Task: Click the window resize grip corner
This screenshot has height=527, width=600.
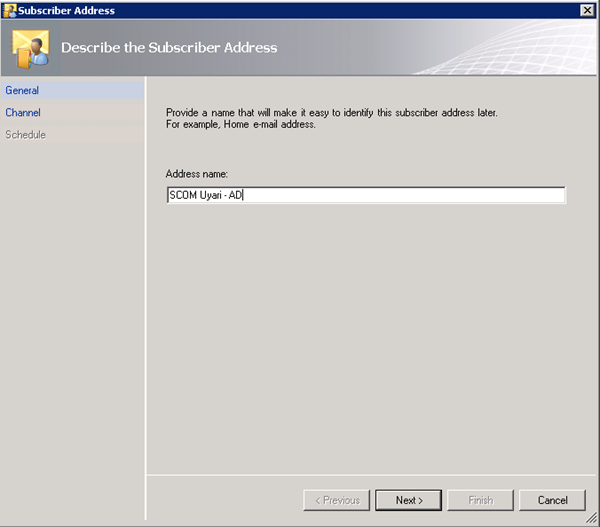Action: [x=592, y=518]
